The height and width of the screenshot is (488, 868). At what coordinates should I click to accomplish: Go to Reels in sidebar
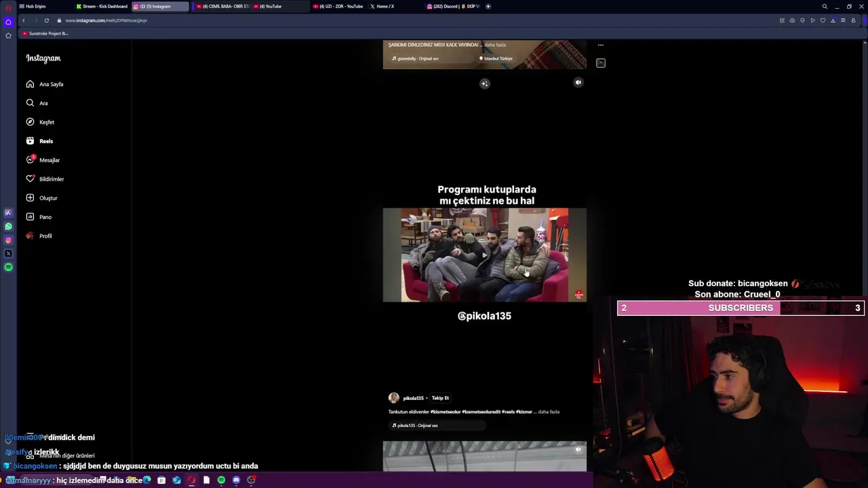pyautogui.click(x=39, y=141)
